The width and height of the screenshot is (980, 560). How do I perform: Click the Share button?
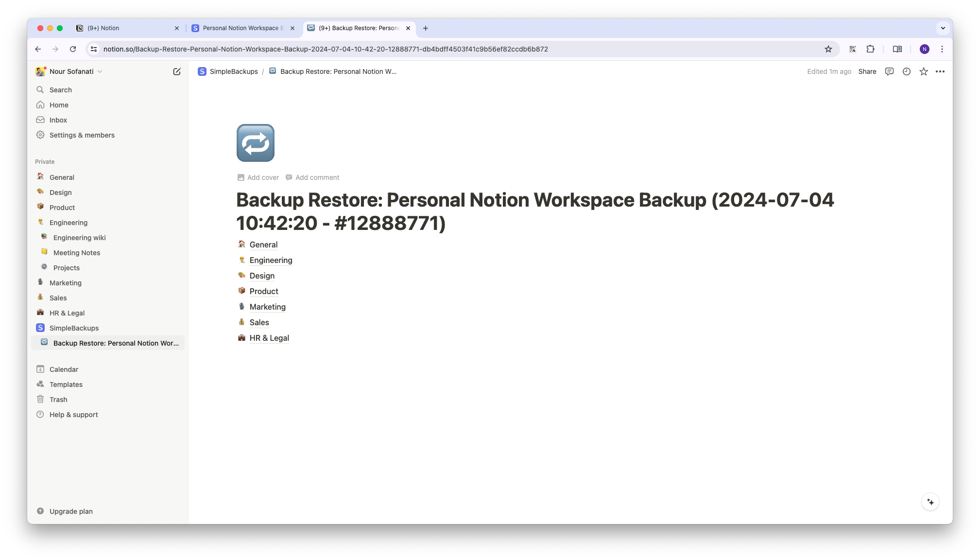(x=867, y=71)
